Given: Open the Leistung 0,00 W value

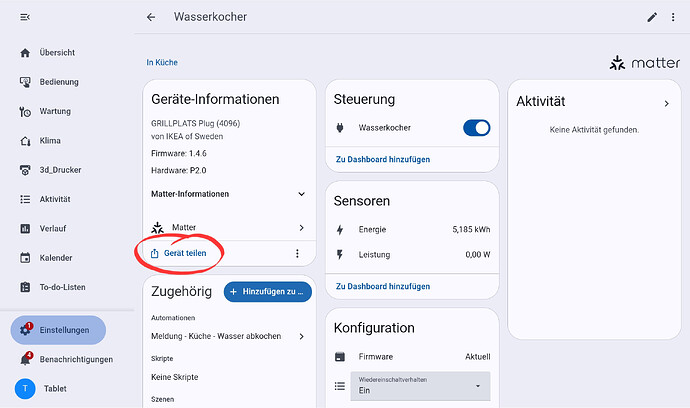Looking at the screenshot, I should (477, 255).
